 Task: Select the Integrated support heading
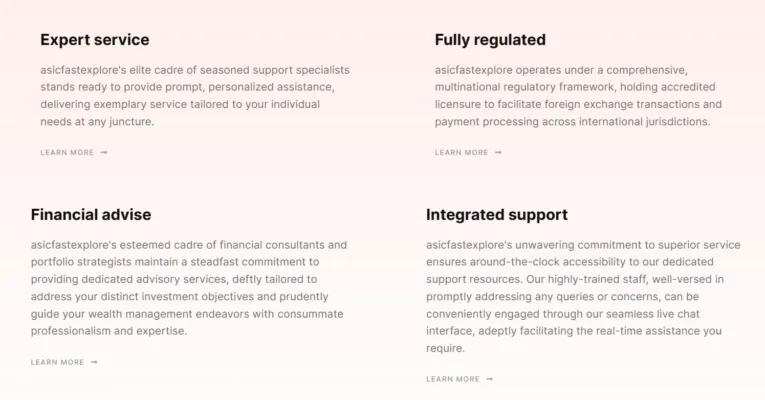click(x=496, y=215)
